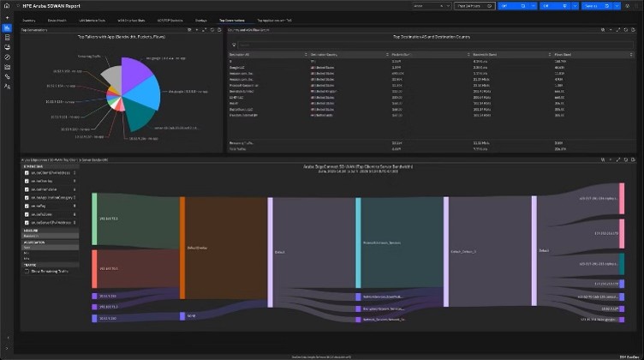644x360 pixels.
Task: Enable the Show Remaining Traffic checkbox
Action: (26, 270)
